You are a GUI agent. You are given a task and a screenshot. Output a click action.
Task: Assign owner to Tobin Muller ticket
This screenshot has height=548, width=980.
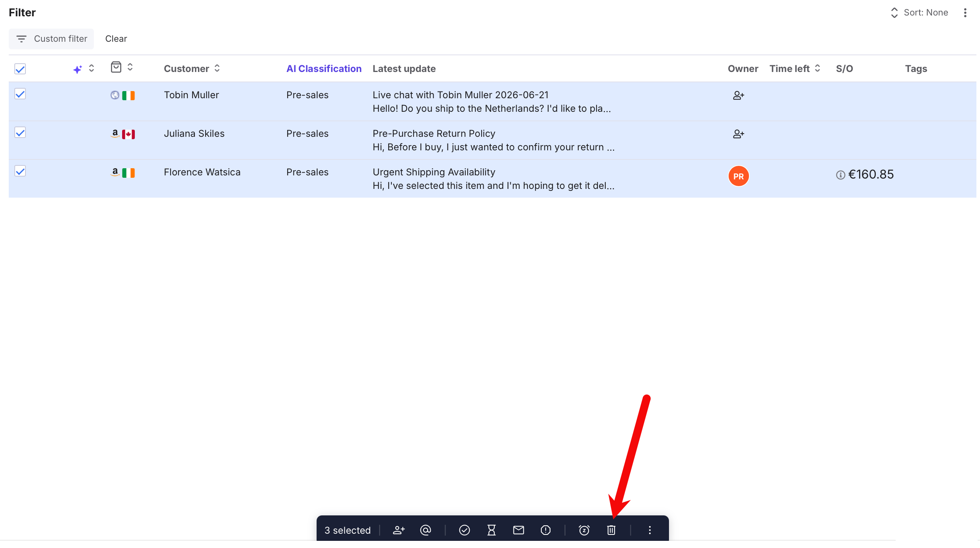coord(739,95)
